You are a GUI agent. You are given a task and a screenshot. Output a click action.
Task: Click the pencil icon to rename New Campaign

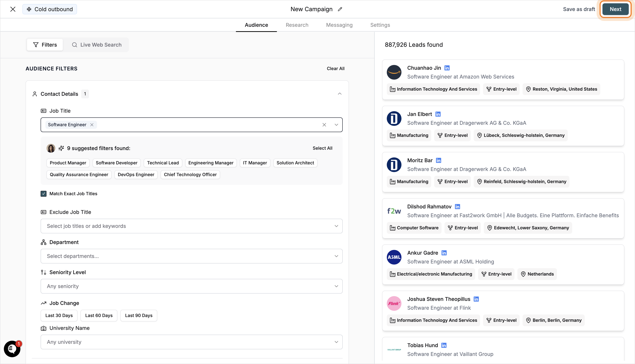coord(340,9)
